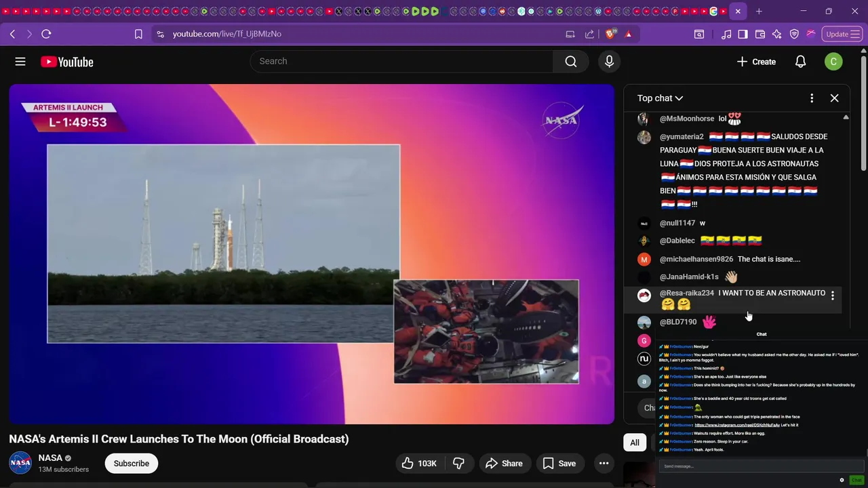This screenshot has width=868, height=488.
Task: Dislike the video
Action: click(459, 464)
